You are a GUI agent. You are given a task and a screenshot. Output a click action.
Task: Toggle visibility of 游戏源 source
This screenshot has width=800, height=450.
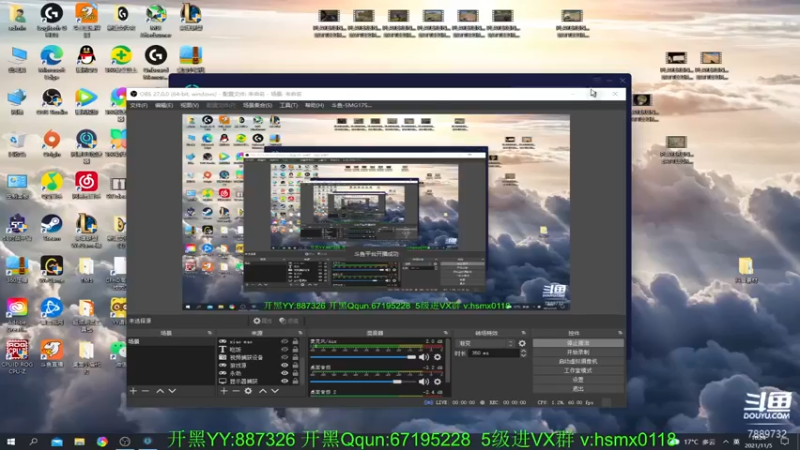click(x=285, y=365)
